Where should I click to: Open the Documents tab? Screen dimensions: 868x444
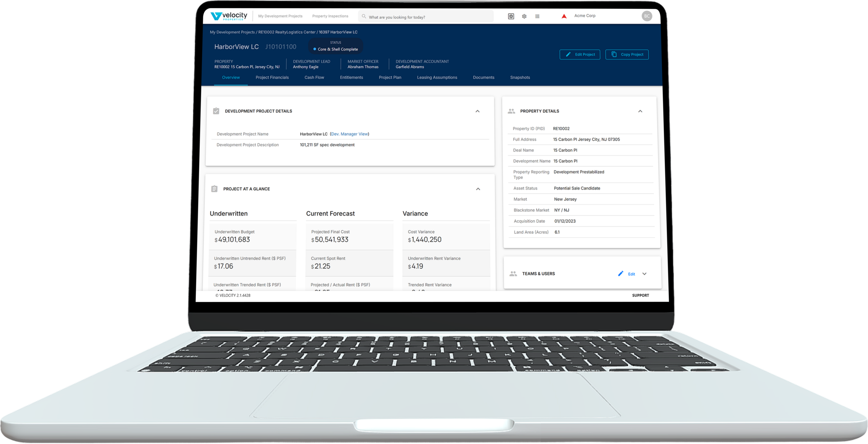484,78
